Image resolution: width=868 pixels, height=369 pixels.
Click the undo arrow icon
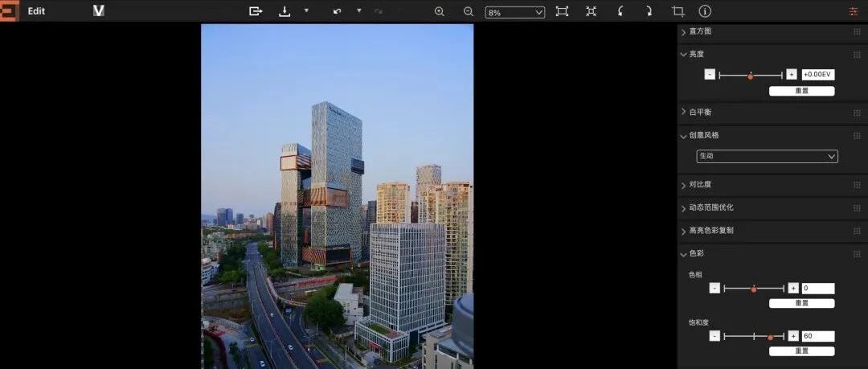337,11
